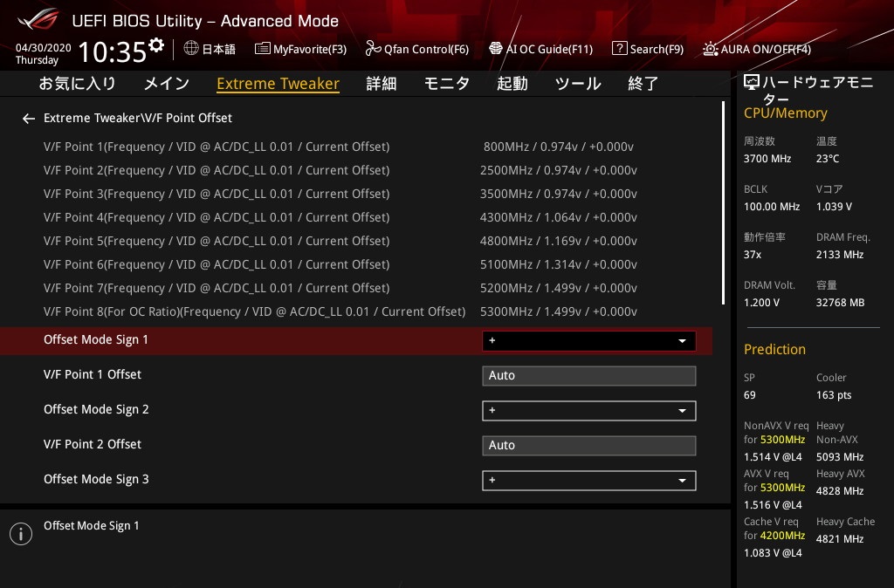
Task: Click Offset Mode Sign 2 label
Action: [96, 410]
